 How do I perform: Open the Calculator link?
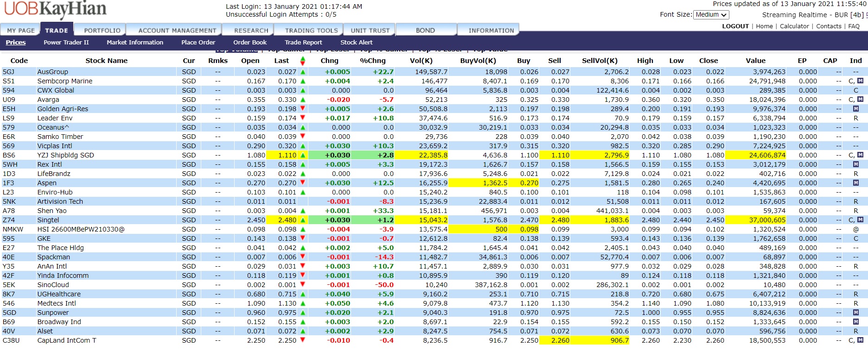(x=794, y=26)
